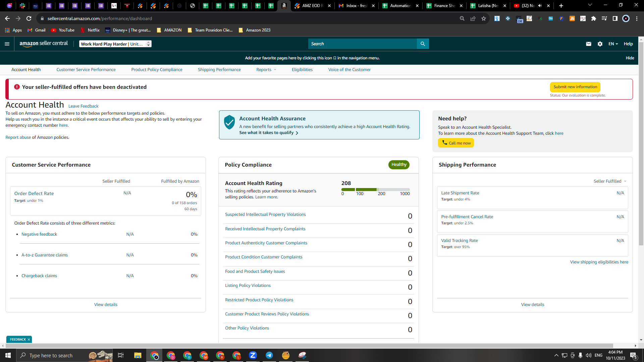Open a new browser tab
The width and height of the screenshot is (644, 362).
[561, 6]
